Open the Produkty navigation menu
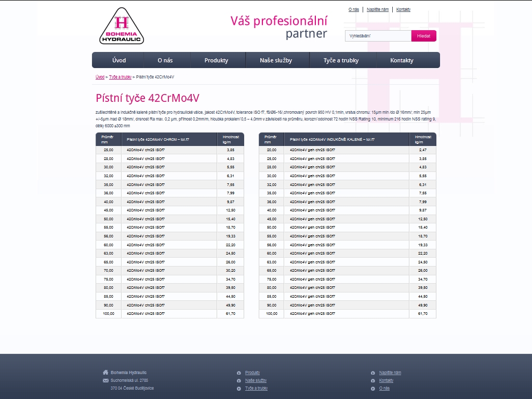The width and height of the screenshot is (532, 399). pos(216,60)
